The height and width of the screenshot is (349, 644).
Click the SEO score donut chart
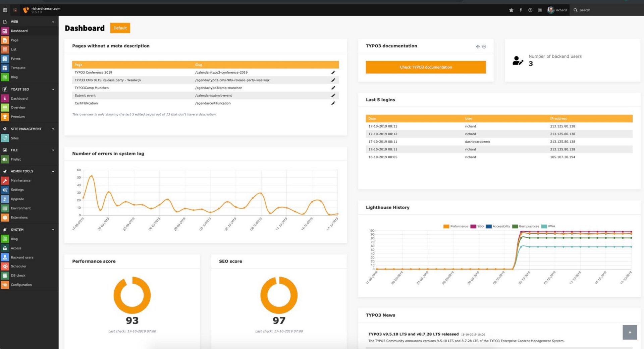point(279,295)
